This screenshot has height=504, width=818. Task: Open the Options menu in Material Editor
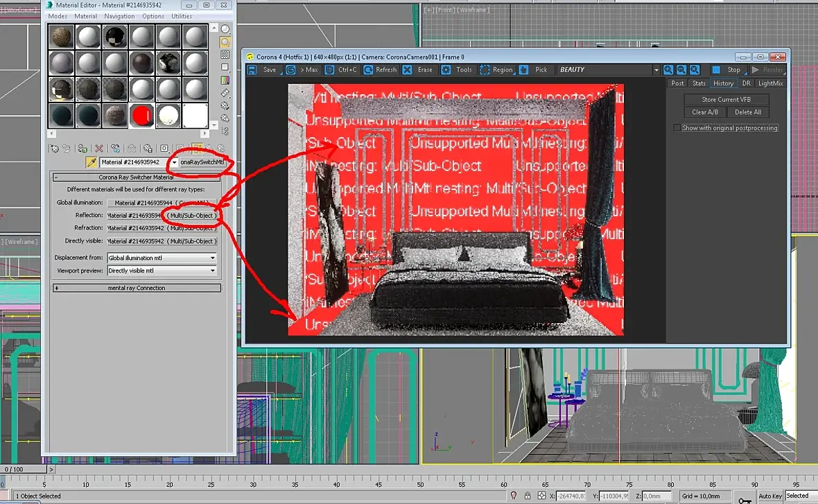[x=153, y=16]
